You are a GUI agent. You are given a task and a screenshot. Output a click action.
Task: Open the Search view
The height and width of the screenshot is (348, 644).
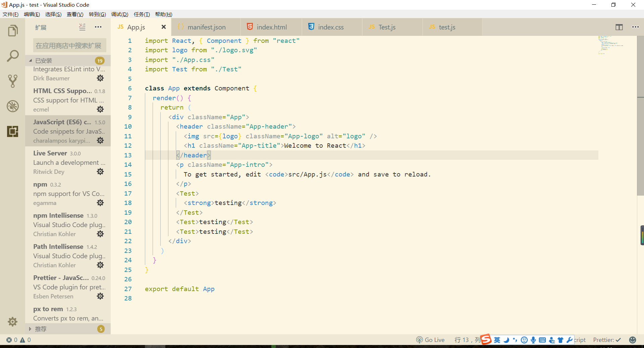[12, 56]
